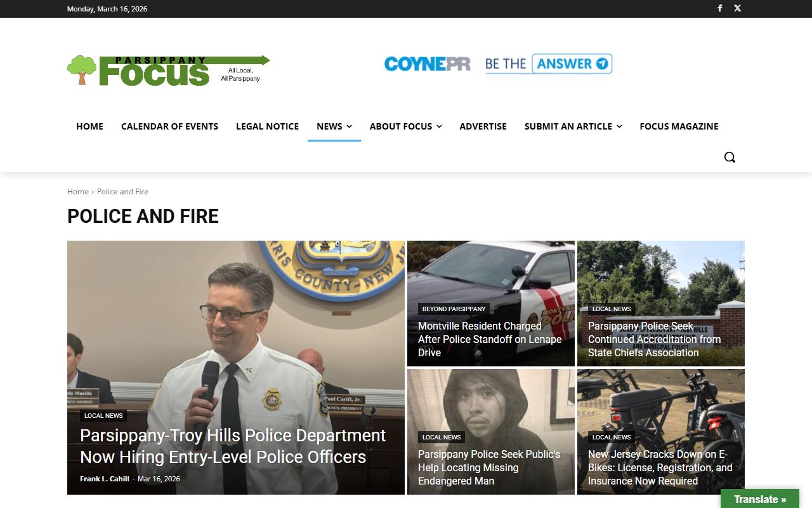Viewport: 812px width, 508px height.
Task: Read Montville Resident Charged article
Action: point(490,339)
